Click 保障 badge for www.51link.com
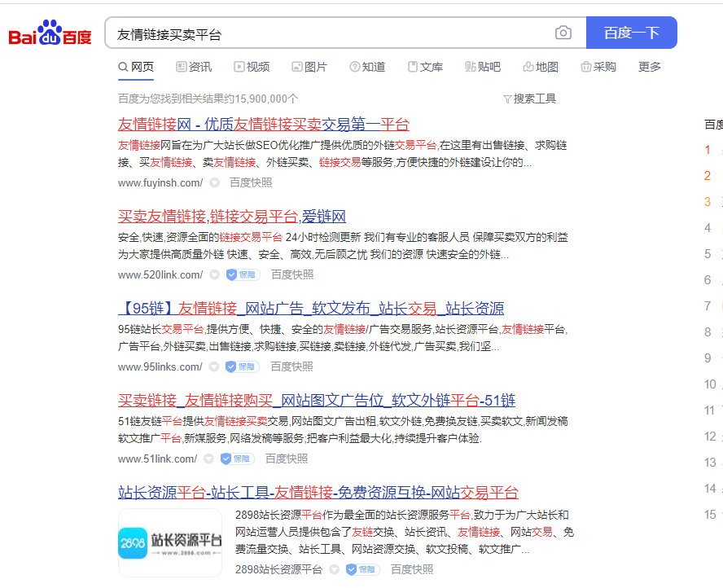The width and height of the screenshot is (723, 588). pyautogui.click(x=237, y=459)
